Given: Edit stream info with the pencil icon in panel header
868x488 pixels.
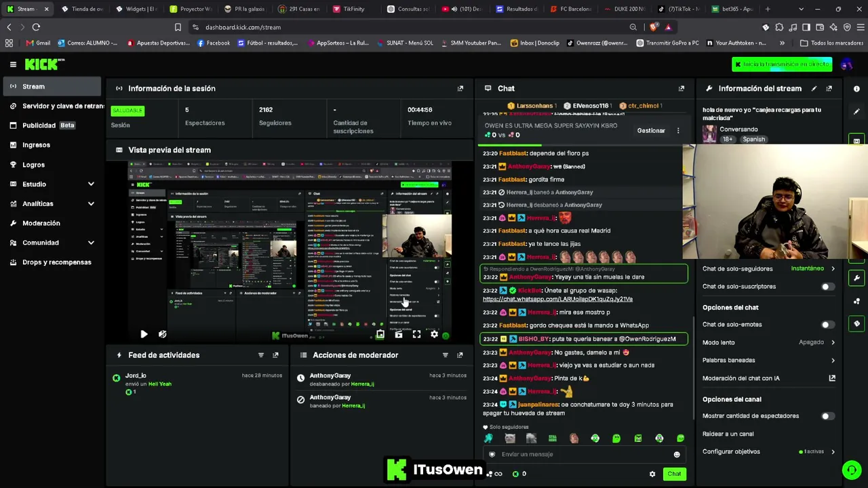Looking at the screenshot, I should pos(814,88).
